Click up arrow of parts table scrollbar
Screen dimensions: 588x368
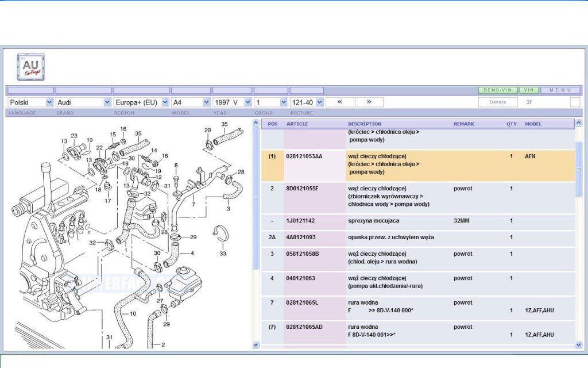578,123
